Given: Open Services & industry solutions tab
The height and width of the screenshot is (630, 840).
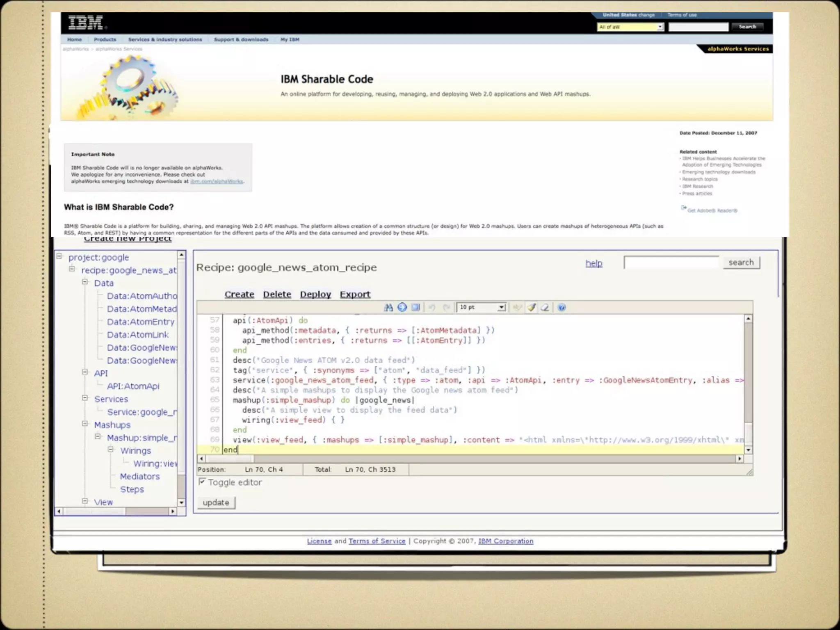Looking at the screenshot, I should [165, 40].
